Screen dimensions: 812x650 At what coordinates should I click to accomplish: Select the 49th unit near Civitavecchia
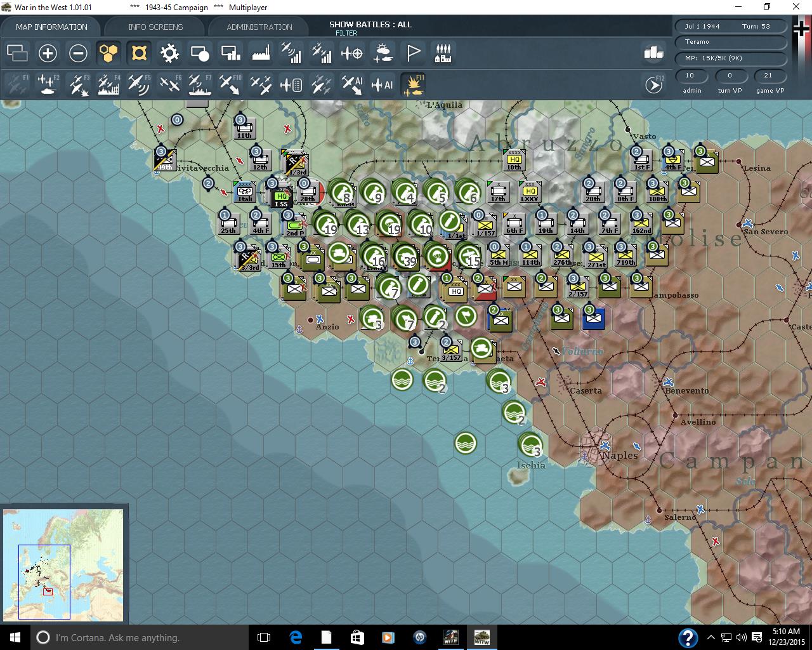(x=165, y=160)
